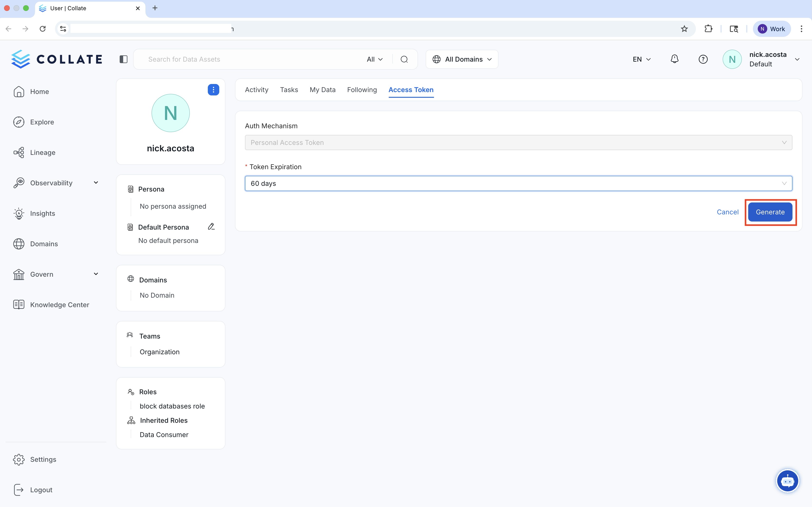Switch to the My Data tab
The height and width of the screenshot is (507, 812).
pos(322,90)
